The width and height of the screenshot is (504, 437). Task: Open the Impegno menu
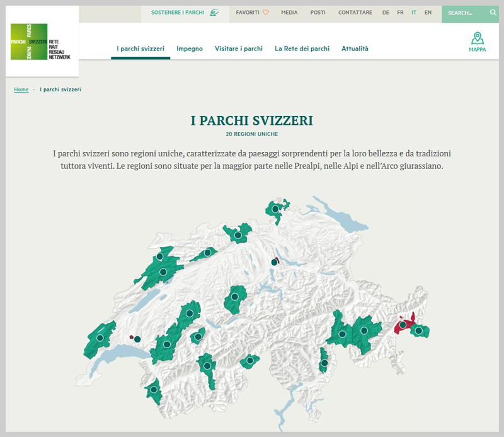pos(190,49)
